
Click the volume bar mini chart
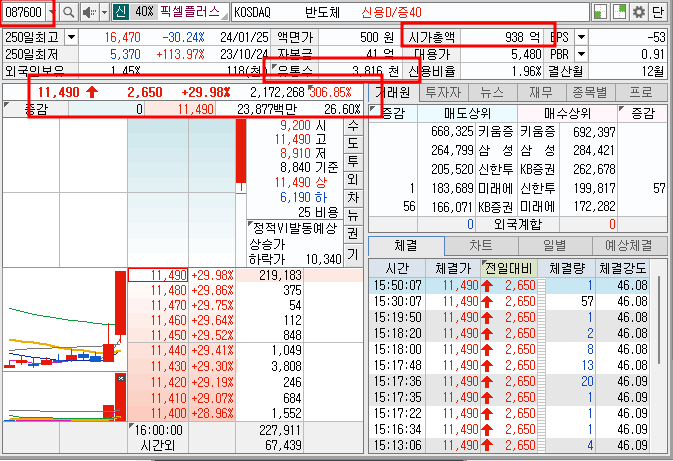coord(65,397)
